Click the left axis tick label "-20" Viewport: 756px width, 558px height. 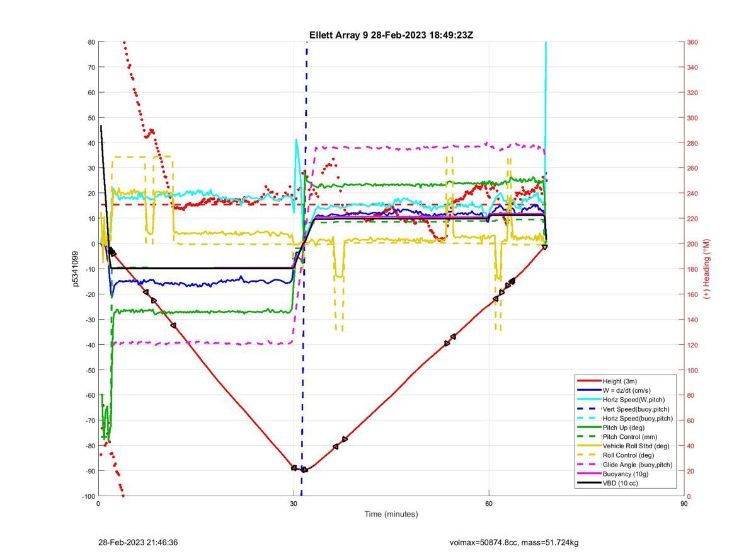coord(89,294)
